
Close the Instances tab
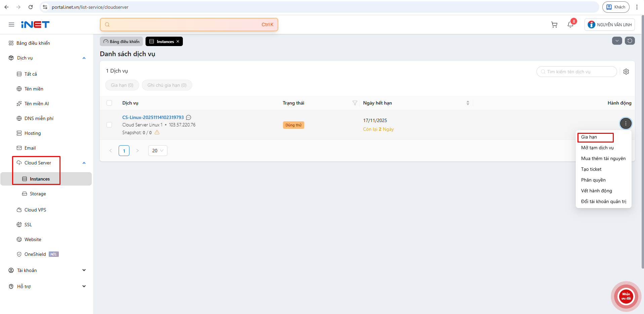click(178, 41)
